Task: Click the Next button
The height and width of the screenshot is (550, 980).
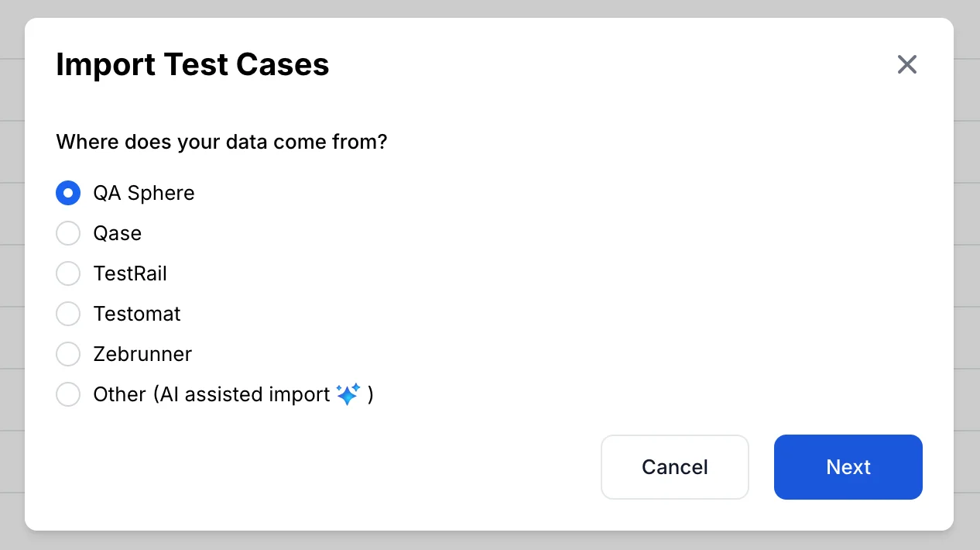Action: 848,467
